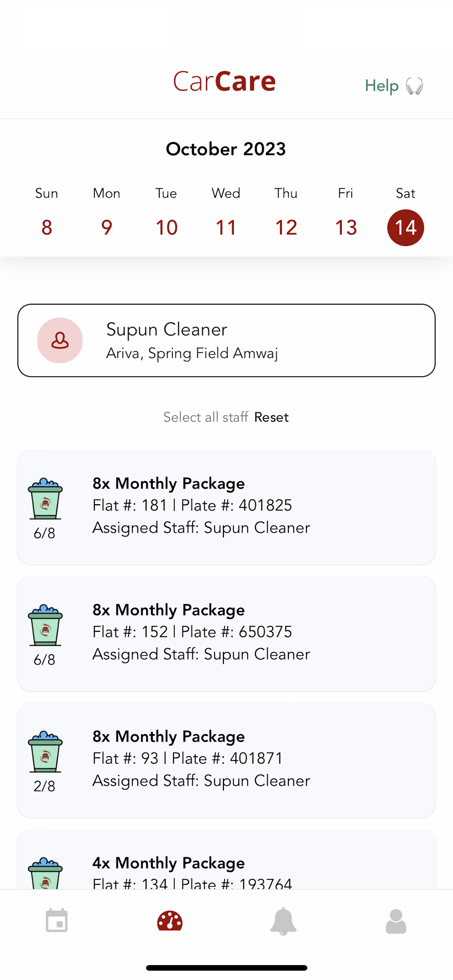Image resolution: width=453 pixels, height=980 pixels.
Task: Tap wash bucket icon for Flat 181
Action: [x=45, y=498]
